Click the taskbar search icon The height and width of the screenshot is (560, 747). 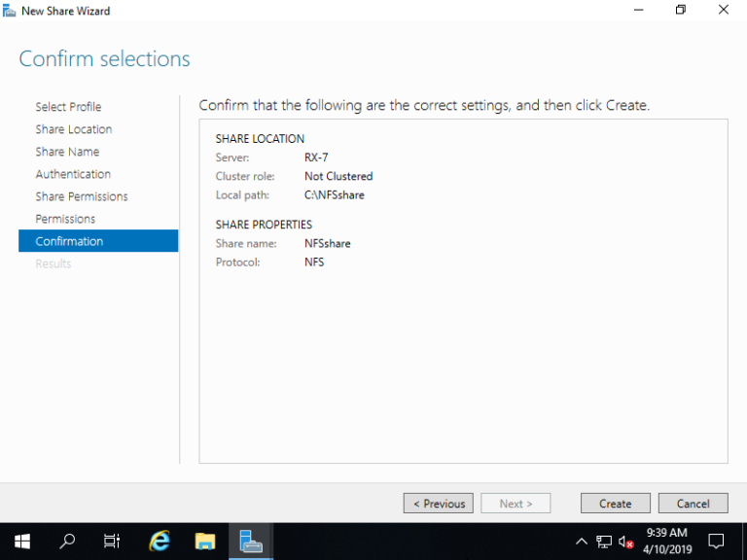tap(67, 541)
